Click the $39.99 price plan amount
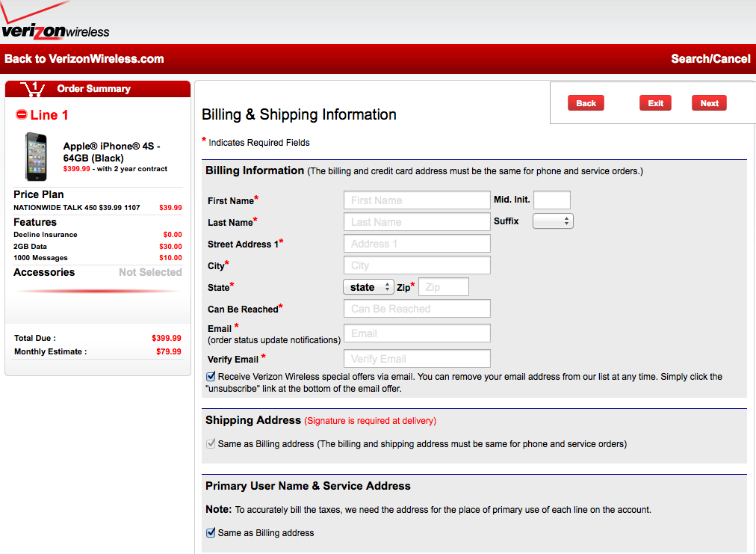Viewport: 756px width, 554px height. click(170, 208)
